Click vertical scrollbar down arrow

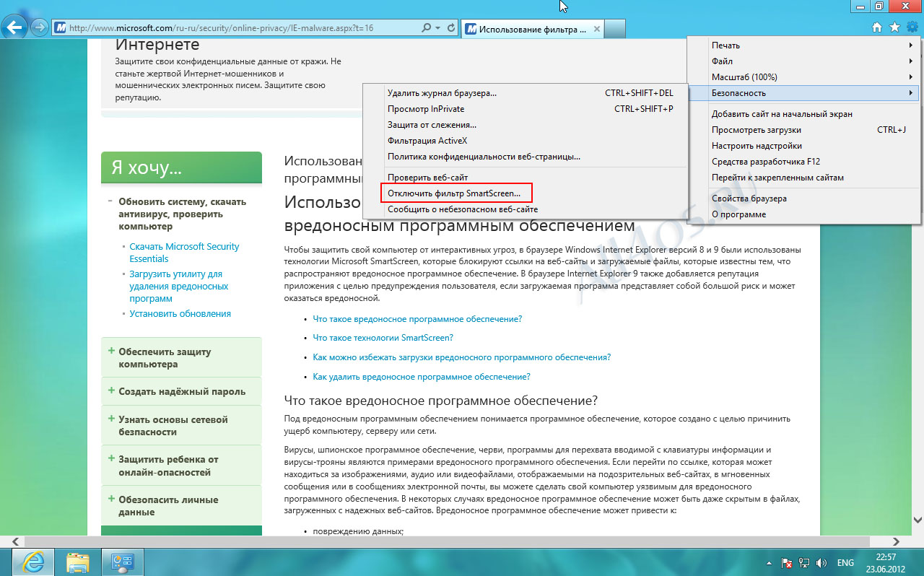pyautogui.click(x=918, y=520)
